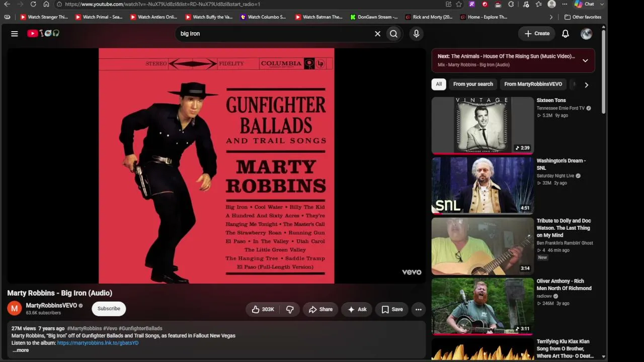Open Rick and Morty bookmark
The width and height of the screenshot is (644, 362).
(429, 17)
